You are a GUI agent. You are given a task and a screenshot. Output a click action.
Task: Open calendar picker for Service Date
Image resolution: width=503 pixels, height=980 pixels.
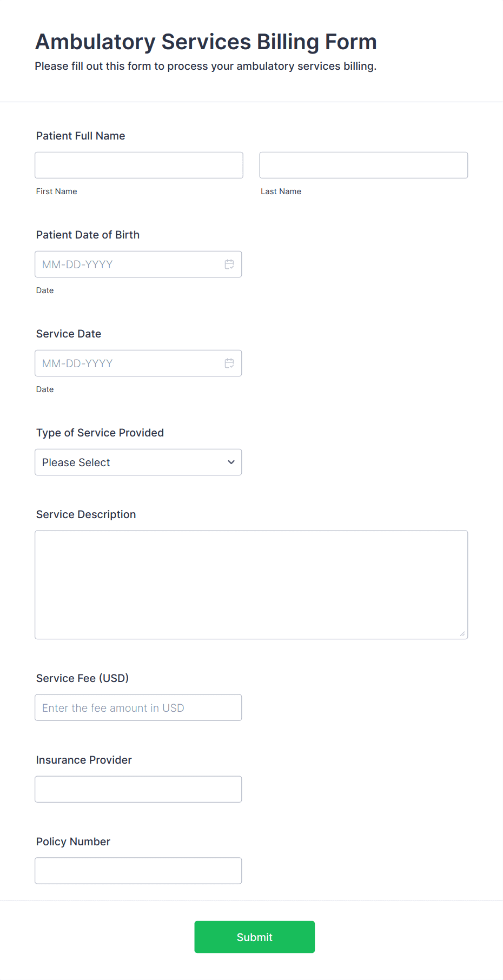(x=229, y=363)
